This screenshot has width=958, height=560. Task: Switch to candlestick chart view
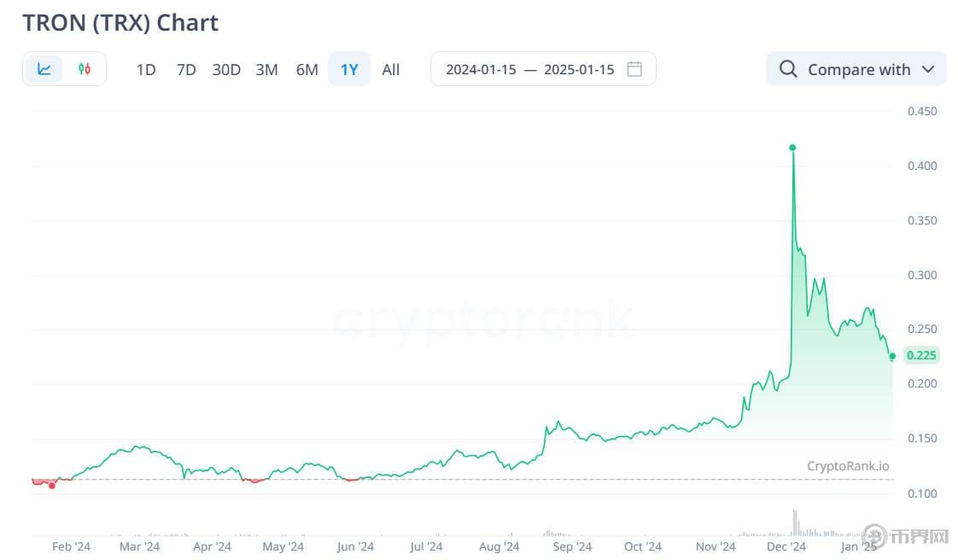click(x=85, y=69)
